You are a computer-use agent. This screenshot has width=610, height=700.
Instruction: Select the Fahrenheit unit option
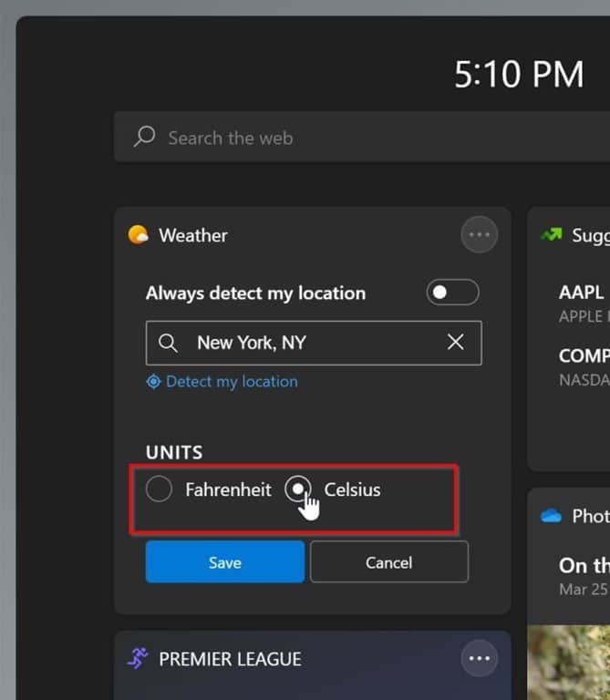[160, 489]
